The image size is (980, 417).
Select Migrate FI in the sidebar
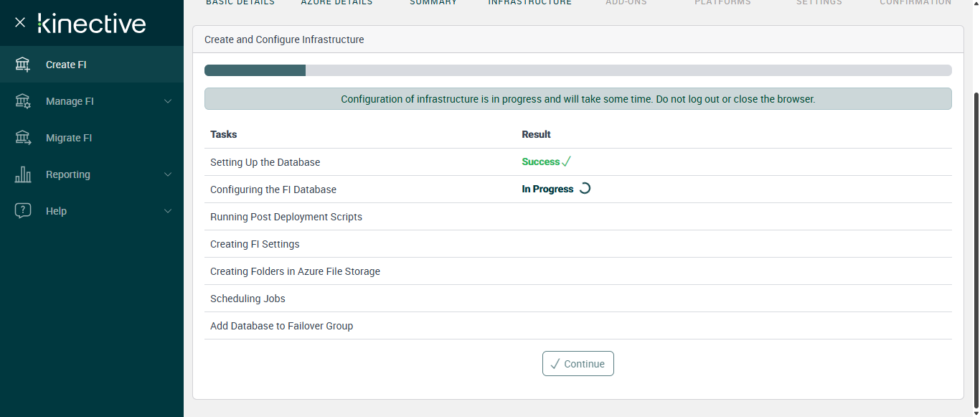[x=69, y=138]
